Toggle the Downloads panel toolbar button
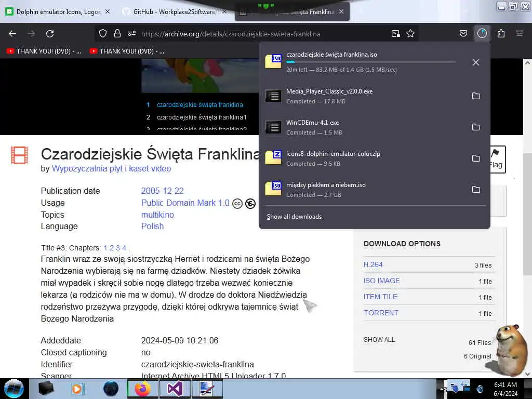Viewport: 532px width, 399px height. [x=482, y=33]
